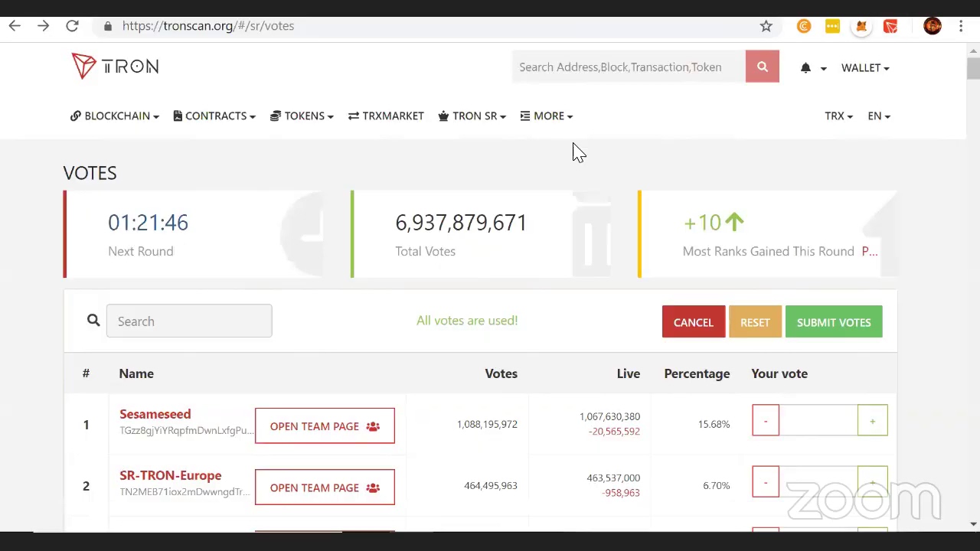The image size is (980, 551).
Task: Click the red flag extension icon
Action: [890, 26]
